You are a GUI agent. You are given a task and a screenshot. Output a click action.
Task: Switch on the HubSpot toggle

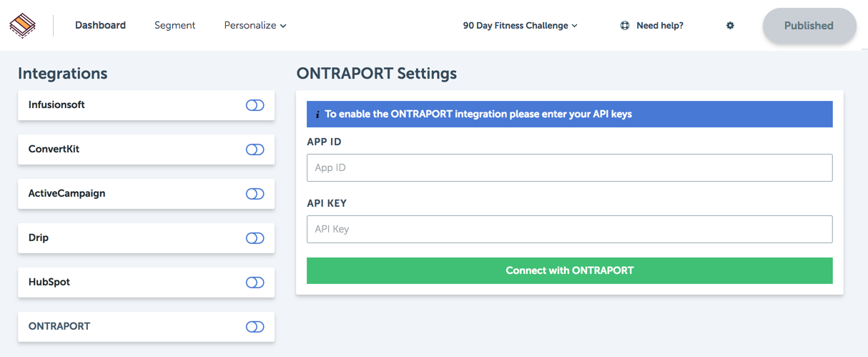pos(255,283)
